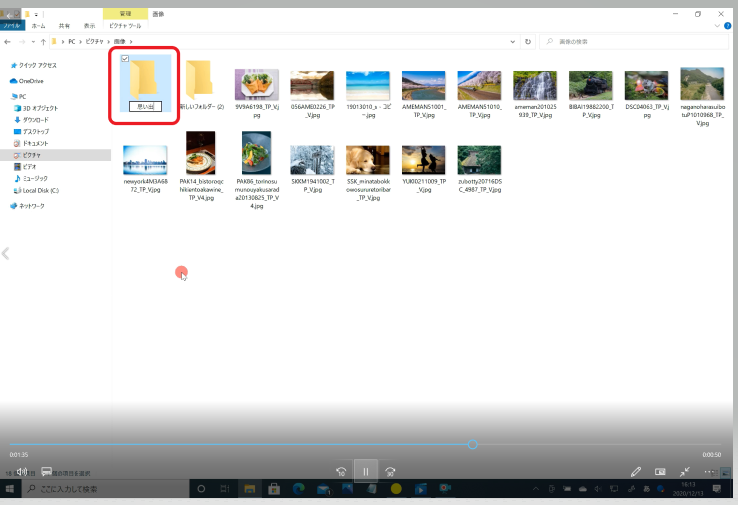Click the Windows Start button in taskbar

pyautogui.click(x=11, y=489)
